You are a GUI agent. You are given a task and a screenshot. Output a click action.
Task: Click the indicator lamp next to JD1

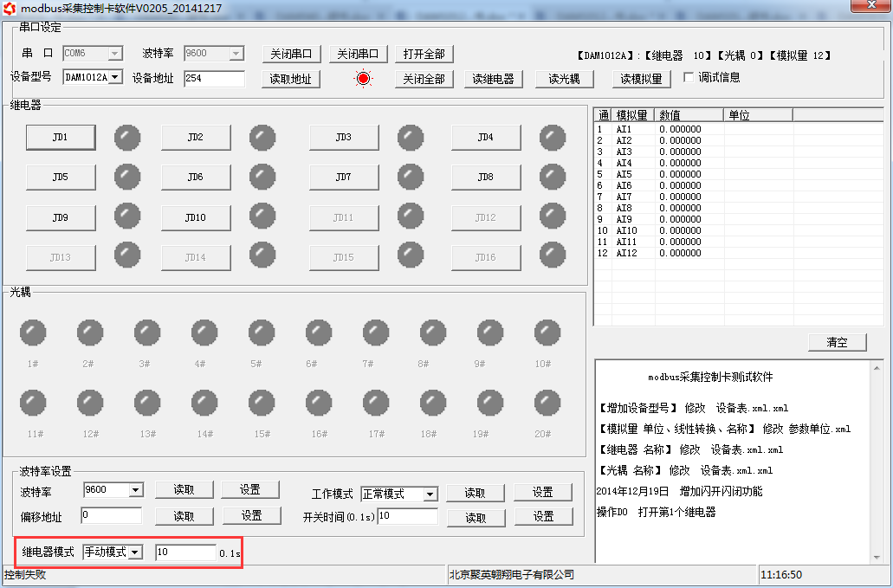point(127,137)
